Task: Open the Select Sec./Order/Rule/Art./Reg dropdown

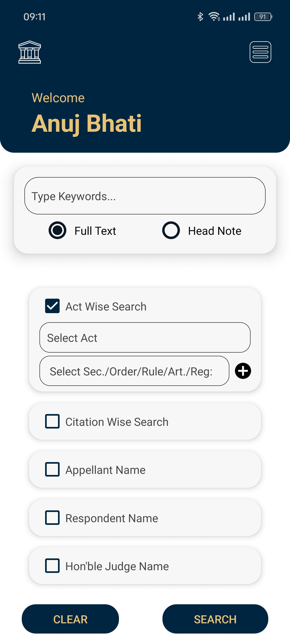Action: [134, 371]
